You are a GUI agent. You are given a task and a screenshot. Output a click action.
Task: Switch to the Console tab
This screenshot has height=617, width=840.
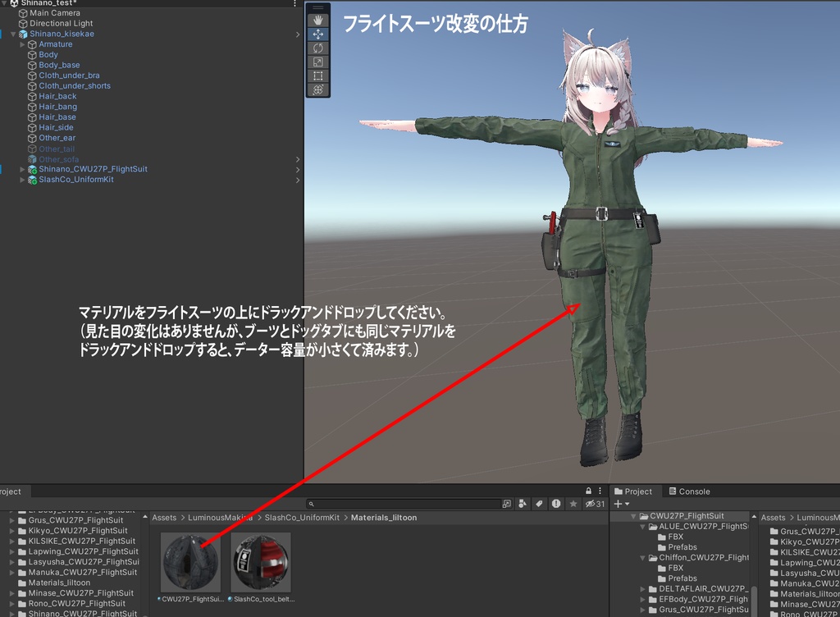pos(692,491)
